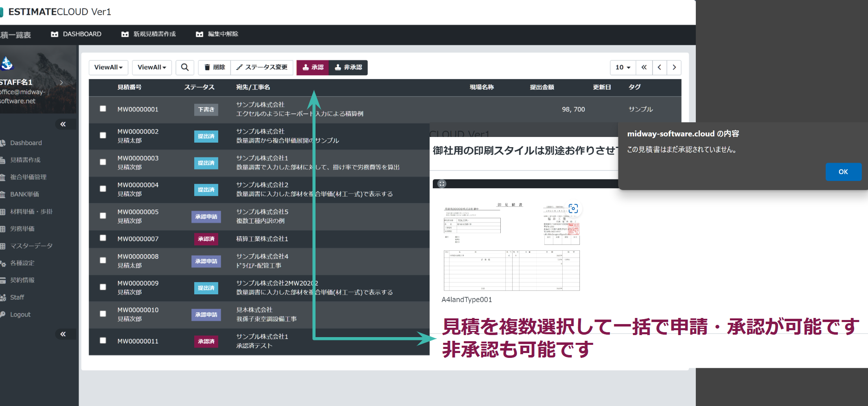Click the scan-focus icon on document preview
Image resolution: width=868 pixels, height=406 pixels.
click(573, 208)
